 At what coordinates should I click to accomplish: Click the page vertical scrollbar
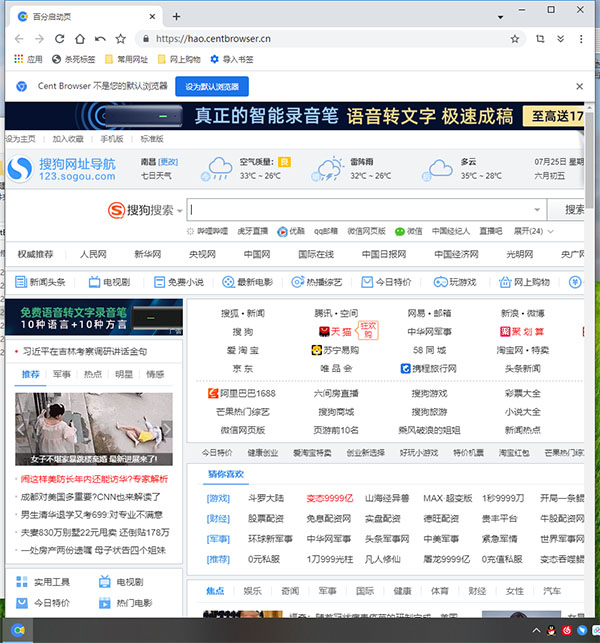point(590,160)
